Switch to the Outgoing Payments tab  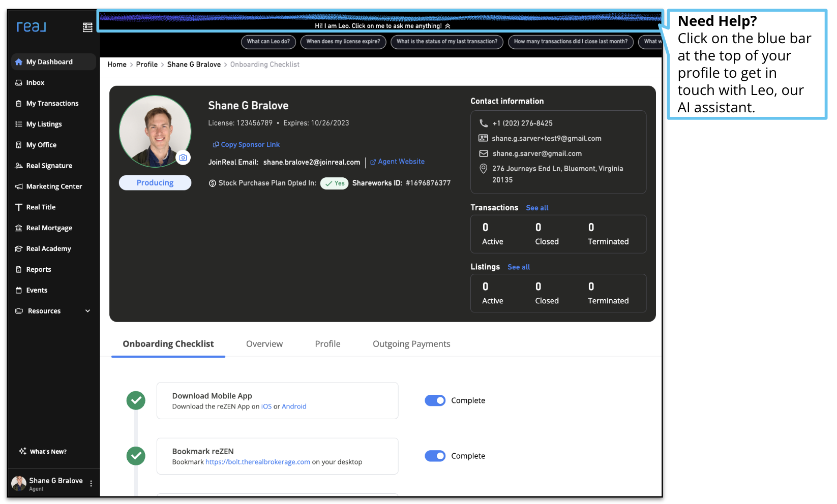(x=411, y=344)
